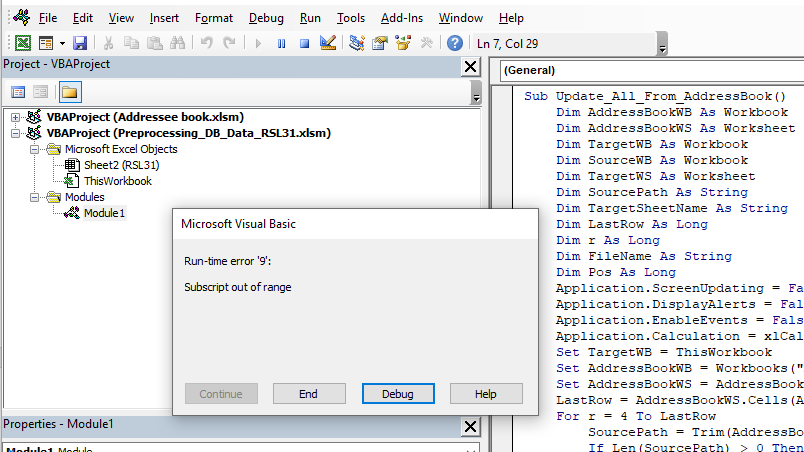
Task: Click the VBA application icon in the menu bar
Action: coord(22,17)
